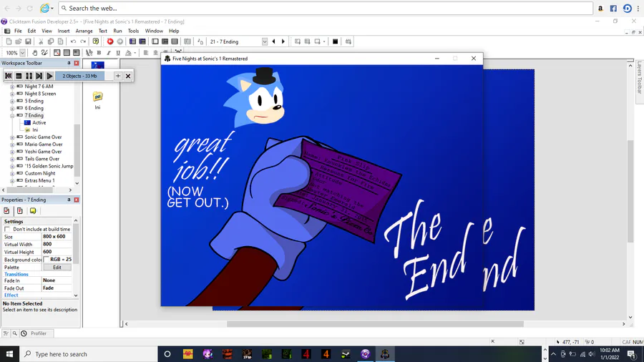Image resolution: width=644 pixels, height=362 pixels.
Task: Switch to Runtime options properties tab icon
Action: coord(20,210)
